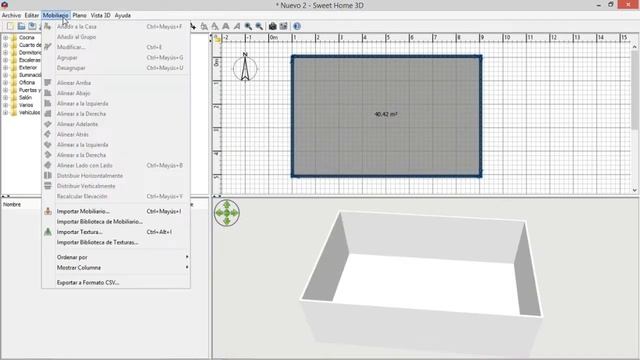Expand the Exterior folder node
This screenshot has width=640, height=360.
[x=5, y=68]
